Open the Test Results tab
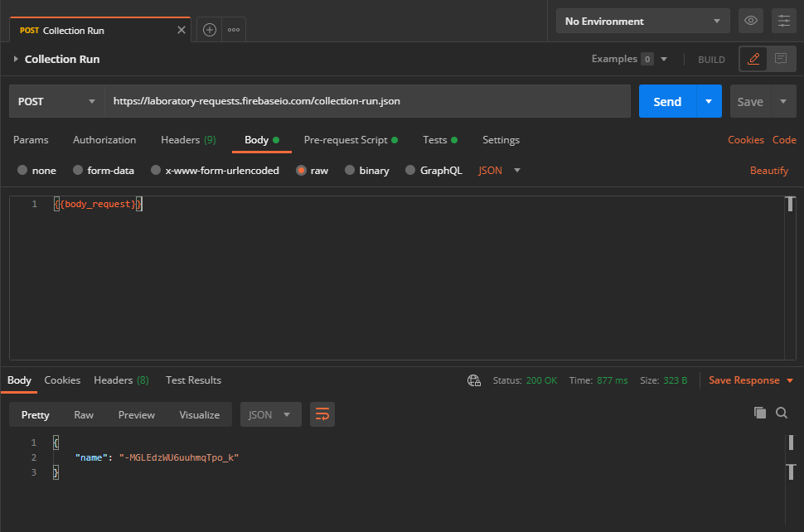This screenshot has height=532, width=804. 193,380
